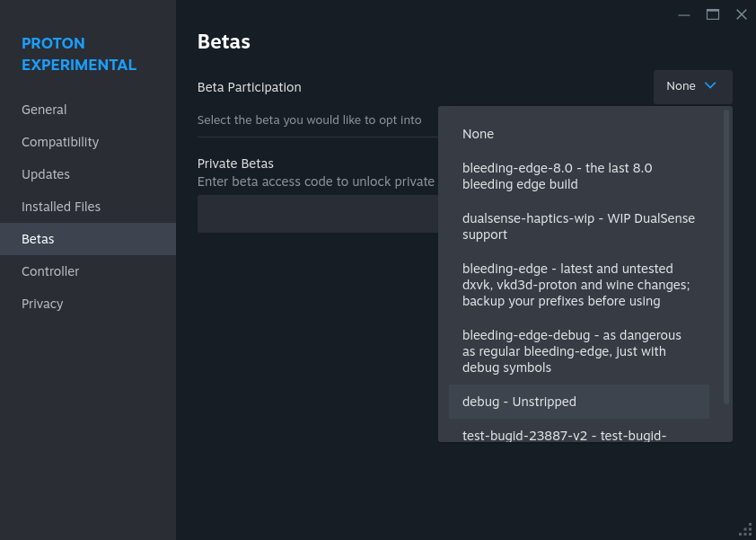Screen dimensions: 756x540
Task: Click the beta list scrollbar
Action: pyautogui.click(x=726, y=256)
